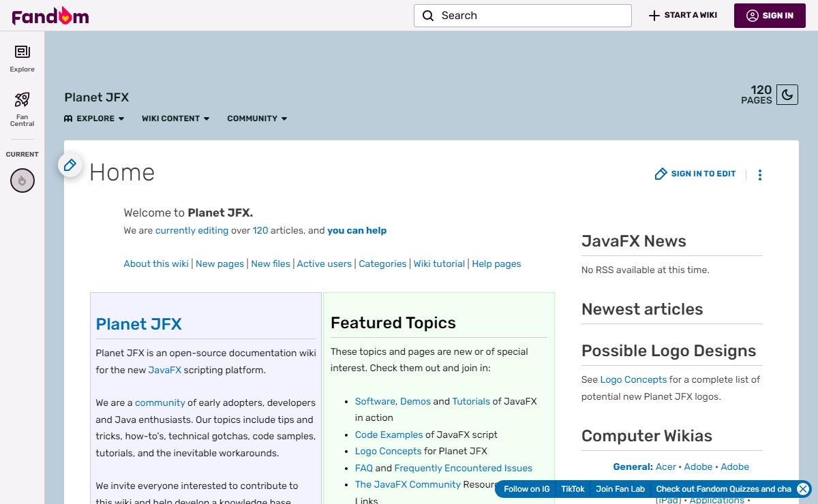
Task: Click Join Fan Lab in banner
Action: pyautogui.click(x=620, y=489)
